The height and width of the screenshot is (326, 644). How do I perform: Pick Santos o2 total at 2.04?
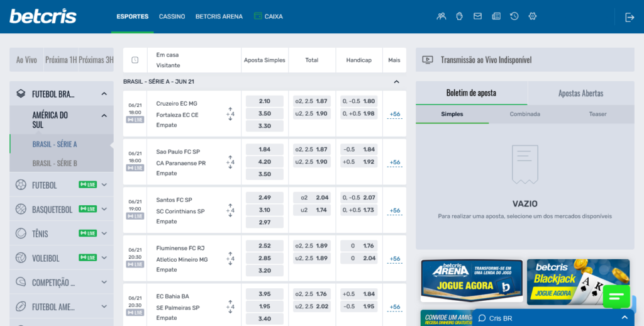pyautogui.click(x=312, y=198)
